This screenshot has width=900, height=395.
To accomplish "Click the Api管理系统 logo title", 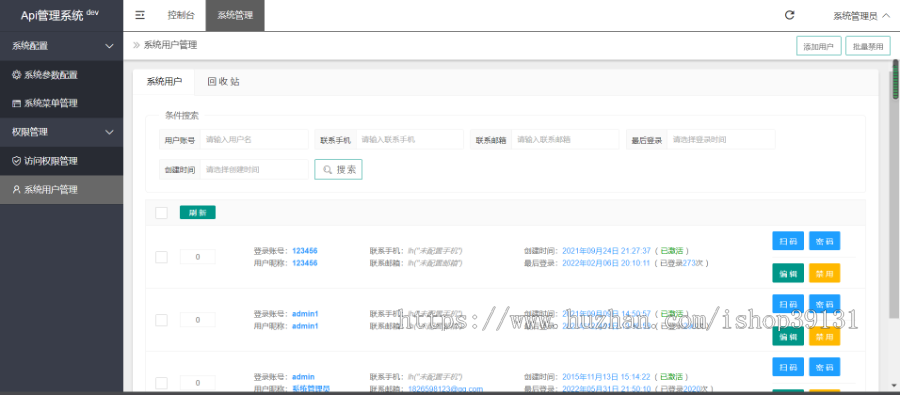I will 60,16.
